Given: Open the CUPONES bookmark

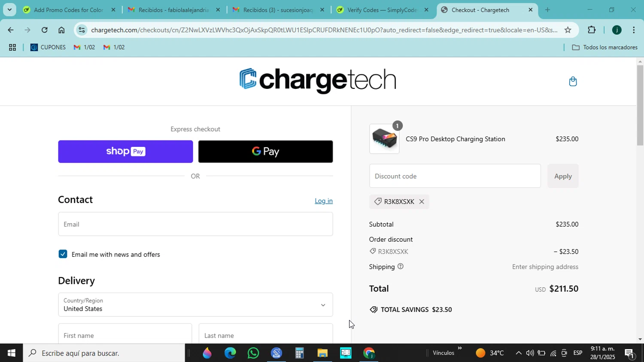Looking at the screenshot, I should [x=48, y=47].
